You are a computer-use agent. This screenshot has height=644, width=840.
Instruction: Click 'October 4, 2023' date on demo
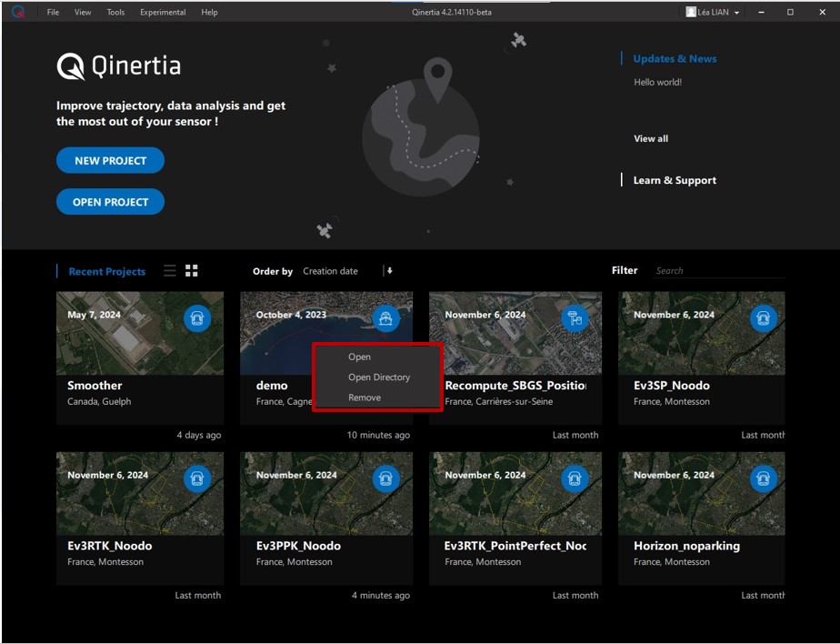291,315
